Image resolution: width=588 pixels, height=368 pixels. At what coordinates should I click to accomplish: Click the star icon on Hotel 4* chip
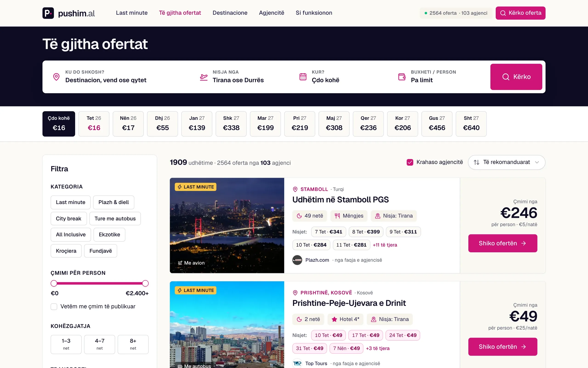point(334,319)
